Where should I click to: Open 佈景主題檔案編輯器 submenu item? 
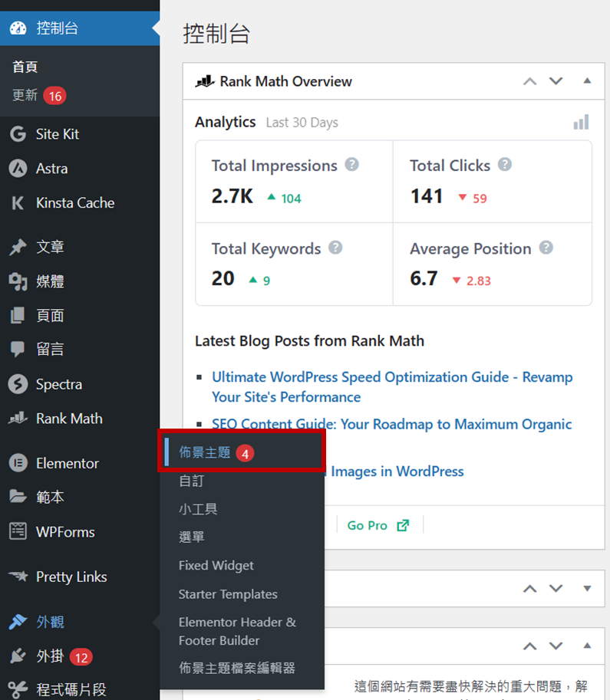237,668
